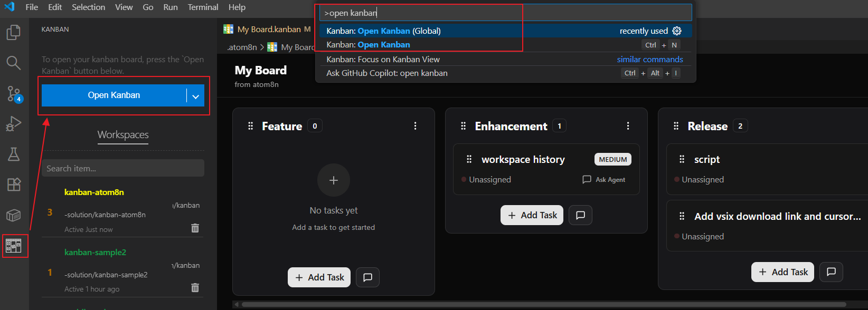The height and width of the screenshot is (310, 868).
Task: Click the similar commands link
Action: pyautogui.click(x=650, y=59)
